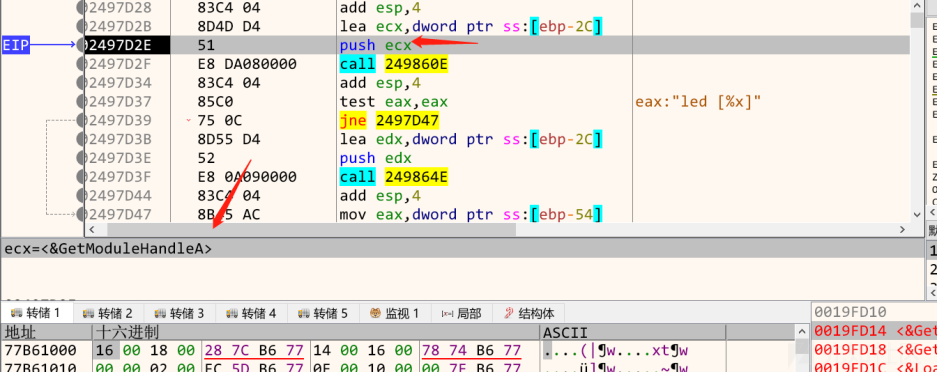Click the ecx=<&GetModuleHandleA> info line
937x372 pixels.
[108, 248]
